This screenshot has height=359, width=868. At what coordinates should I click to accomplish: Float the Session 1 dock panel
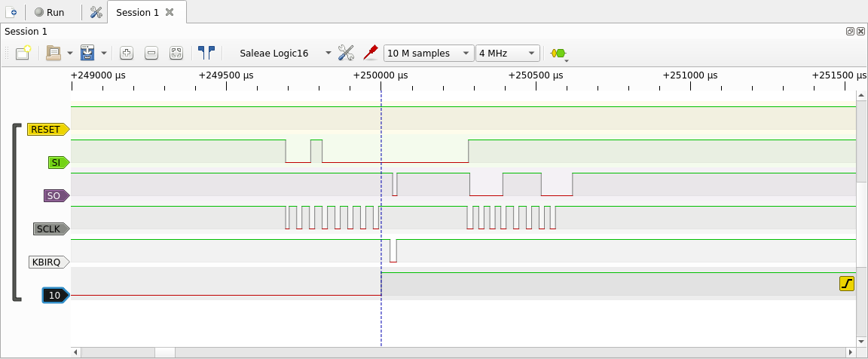850,32
